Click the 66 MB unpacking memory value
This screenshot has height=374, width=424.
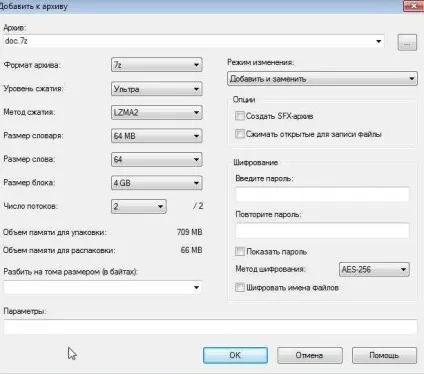[191, 250]
